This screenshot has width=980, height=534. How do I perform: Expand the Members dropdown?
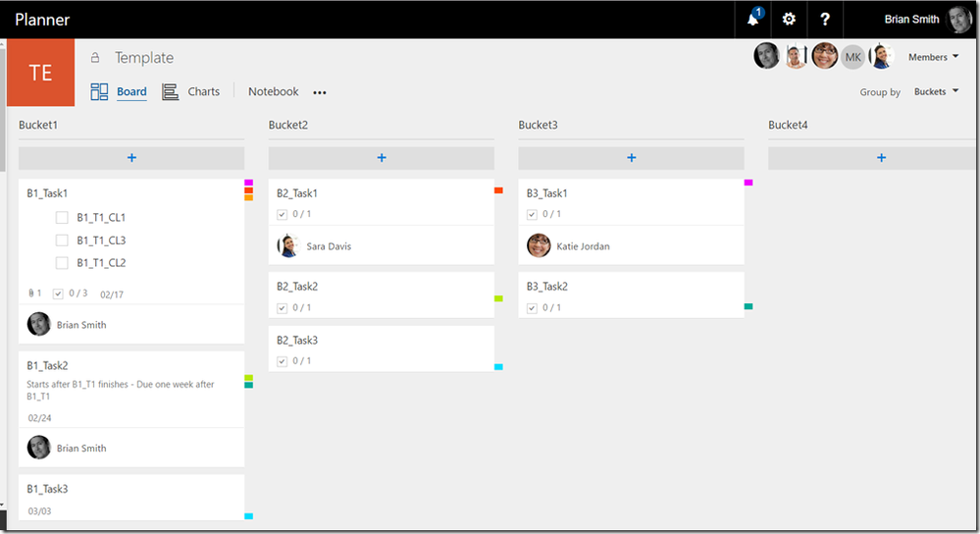933,57
